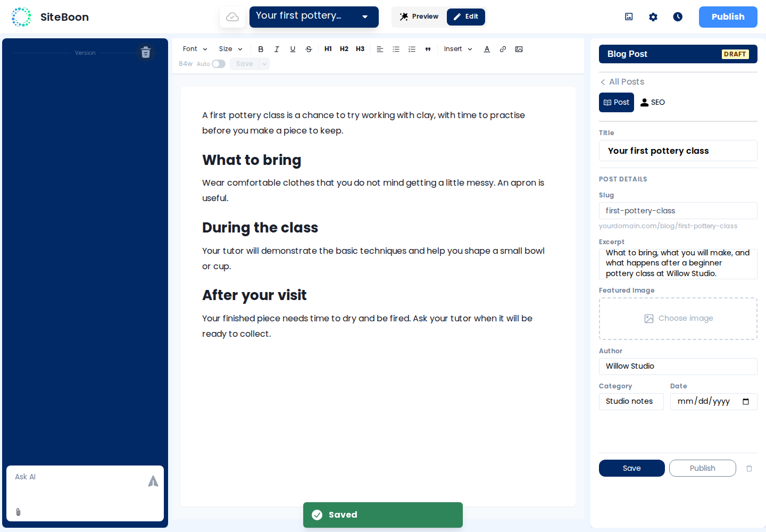The image size is (766, 532).
Task: Delete this blog post with trash icon
Action: tap(749, 468)
